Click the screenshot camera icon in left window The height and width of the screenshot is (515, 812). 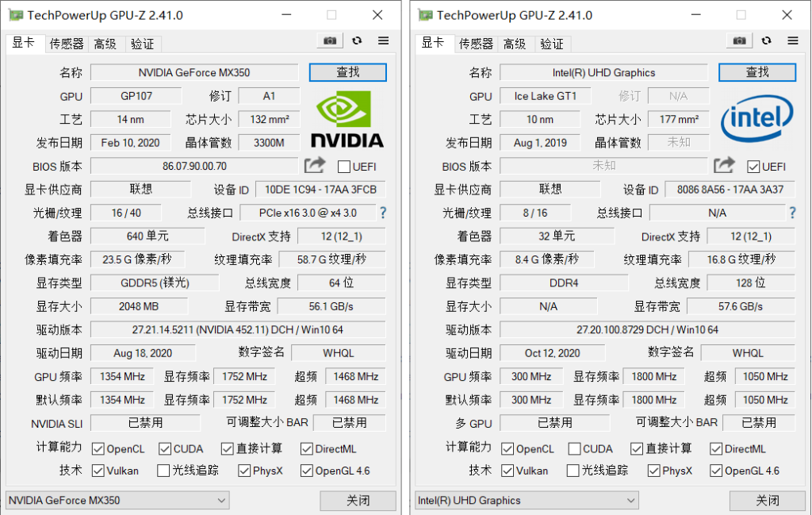[330, 41]
